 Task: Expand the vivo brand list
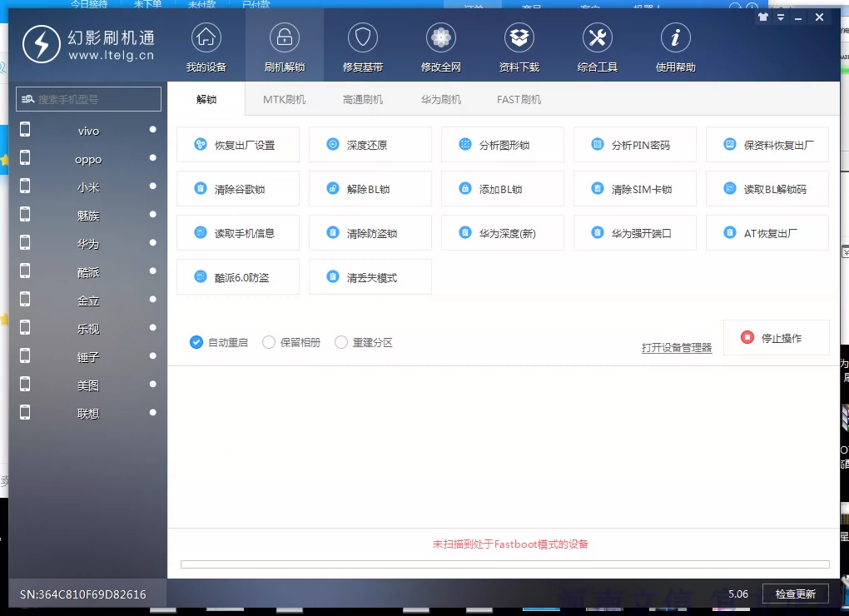pos(88,131)
